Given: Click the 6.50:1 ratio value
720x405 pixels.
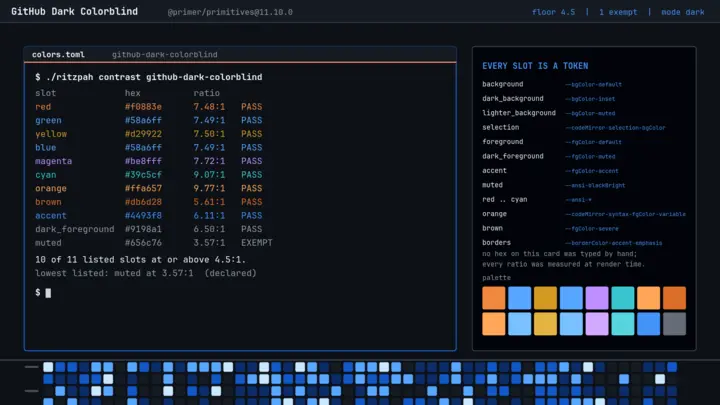Looking at the screenshot, I should click(x=209, y=229).
